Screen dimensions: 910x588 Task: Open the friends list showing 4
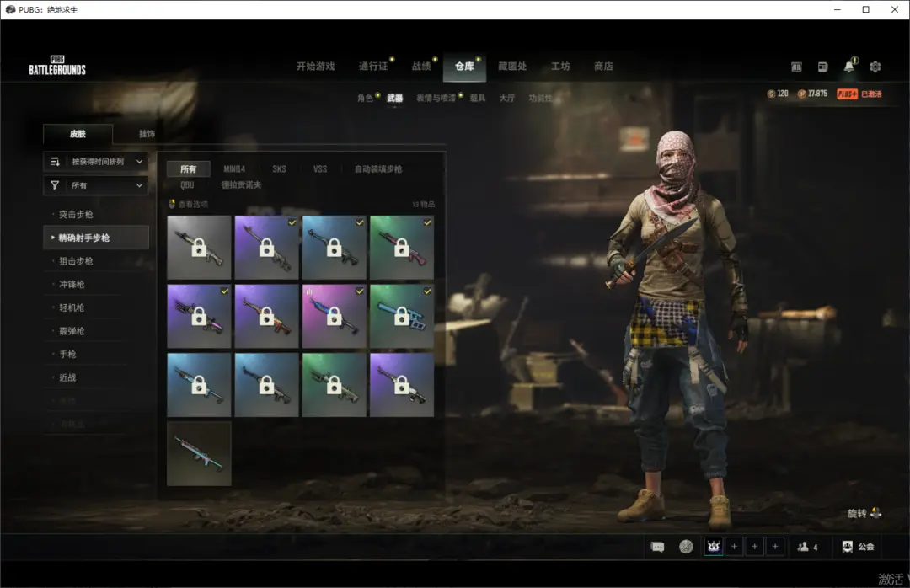pyautogui.click(x=807, y=547)
